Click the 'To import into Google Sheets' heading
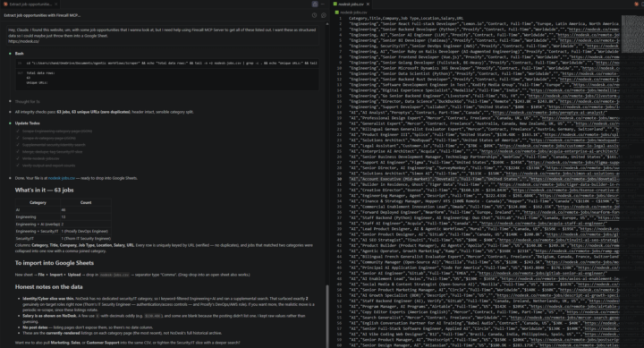 (x=55, y=263)
